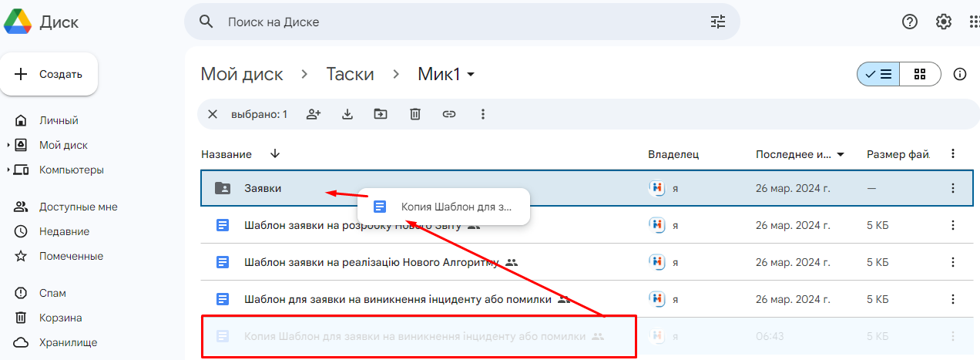Open Недавние in the sidebar
Image resolution: width=980 pixels, height=360 pixels.
[x=64, y=231]
